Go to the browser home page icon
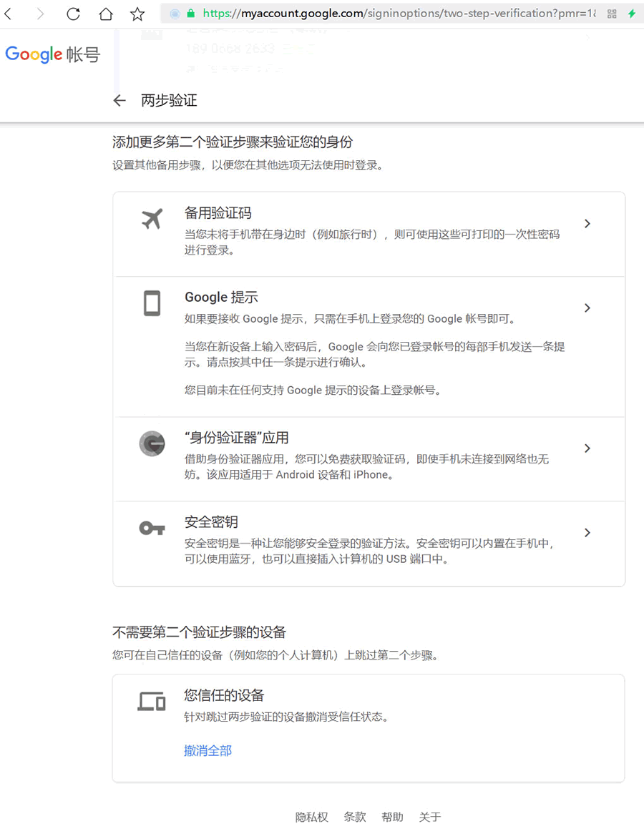This screenshot has width=644, height=829. [106, 14]
